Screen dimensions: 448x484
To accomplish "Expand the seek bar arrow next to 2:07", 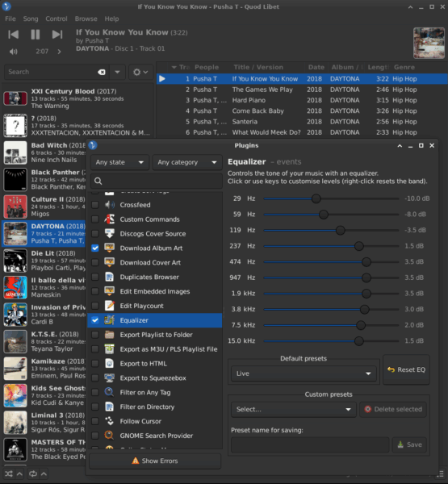I will click(x=59, y=52).
